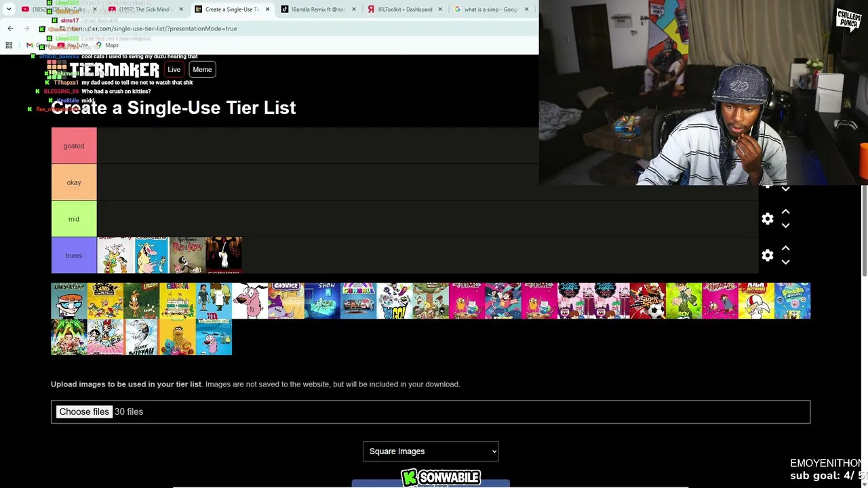The height and width of the screenshot is (488, 868).
Task: Select Samurai Jack image in bums tier
Action: [224, 256]
